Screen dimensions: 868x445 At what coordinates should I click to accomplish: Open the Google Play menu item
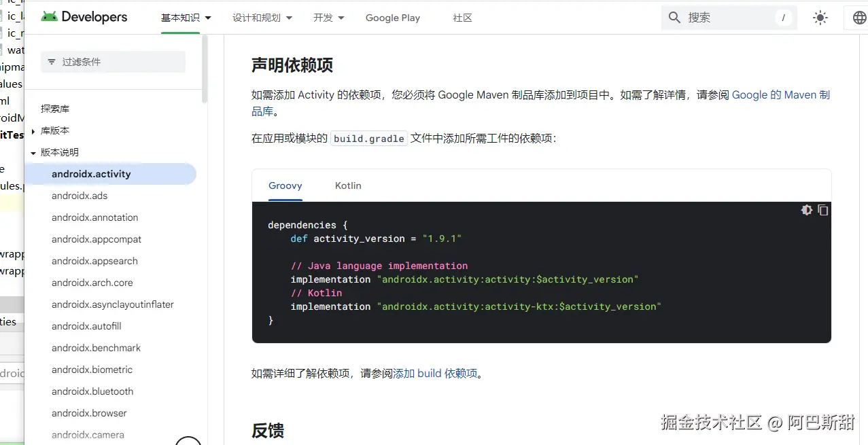tap(393, 18)
